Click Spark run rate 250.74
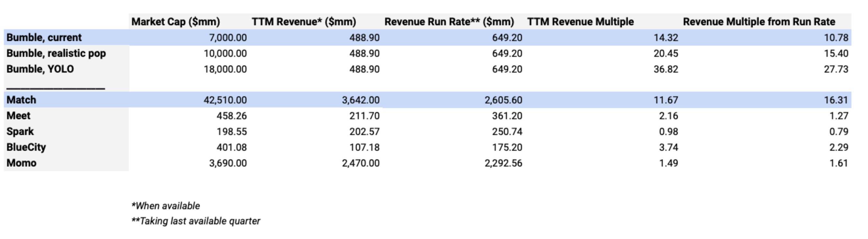Image resolution: width=868 pixels, height=239 pixels. 507,132
